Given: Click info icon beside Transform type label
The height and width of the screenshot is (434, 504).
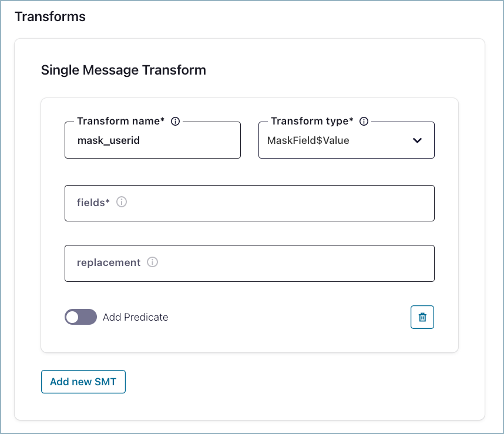Looking at the screenshot, I should tap(364, 122).
